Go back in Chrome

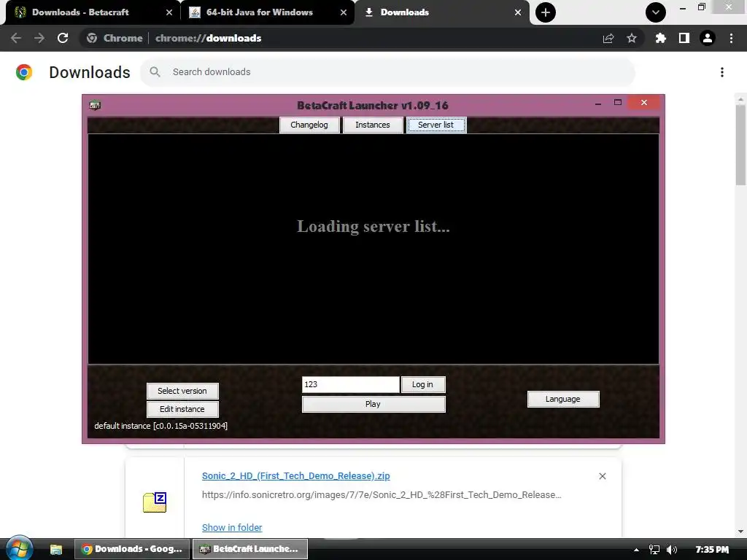point(16,38)
